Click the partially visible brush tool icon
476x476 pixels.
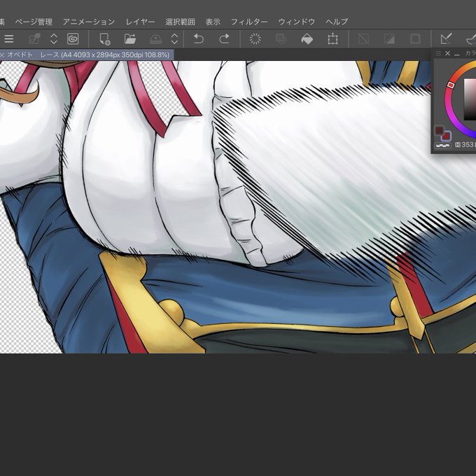click(471, 39)
